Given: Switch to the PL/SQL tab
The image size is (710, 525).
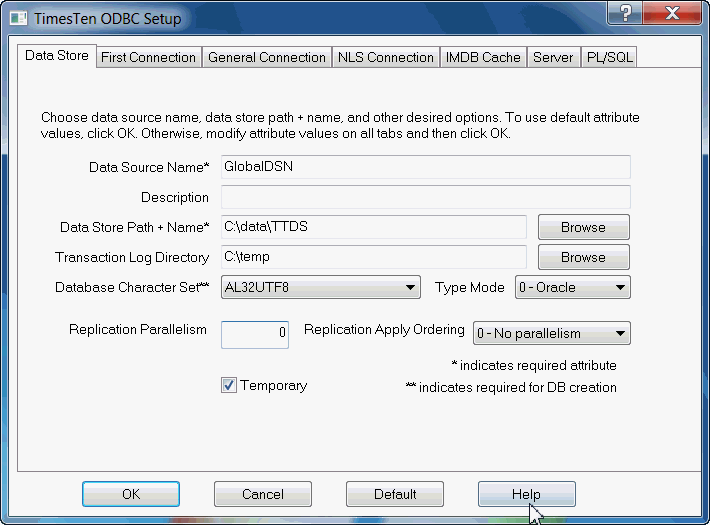Looking at the screenshot, I should point(609,57).
